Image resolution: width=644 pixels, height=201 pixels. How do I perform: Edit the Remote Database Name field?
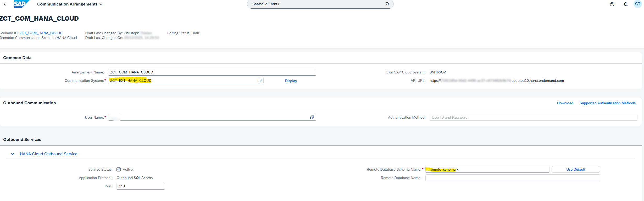click(x=513, y=178)
